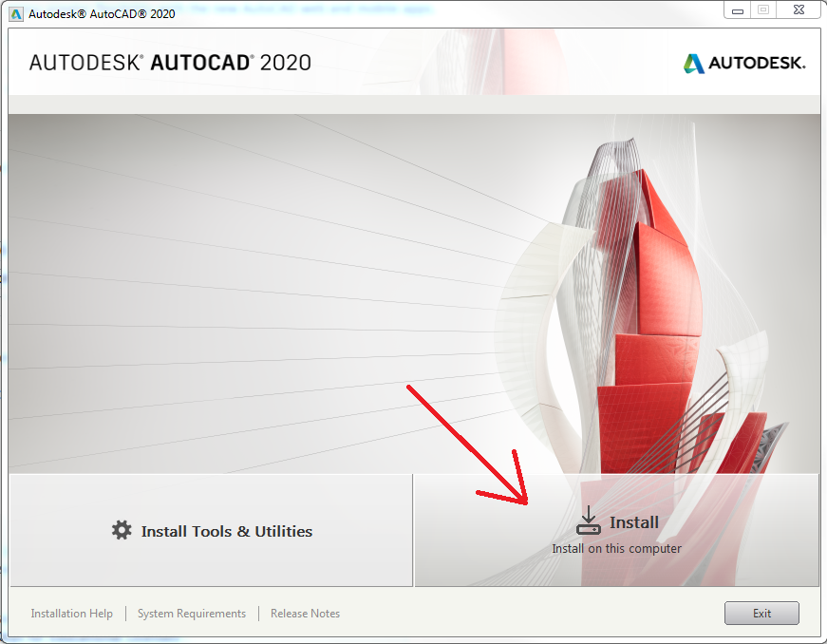Screen dimensions: 827x644
Task: Click the disabled maximize button in title bar
Action: pos(762,10)
